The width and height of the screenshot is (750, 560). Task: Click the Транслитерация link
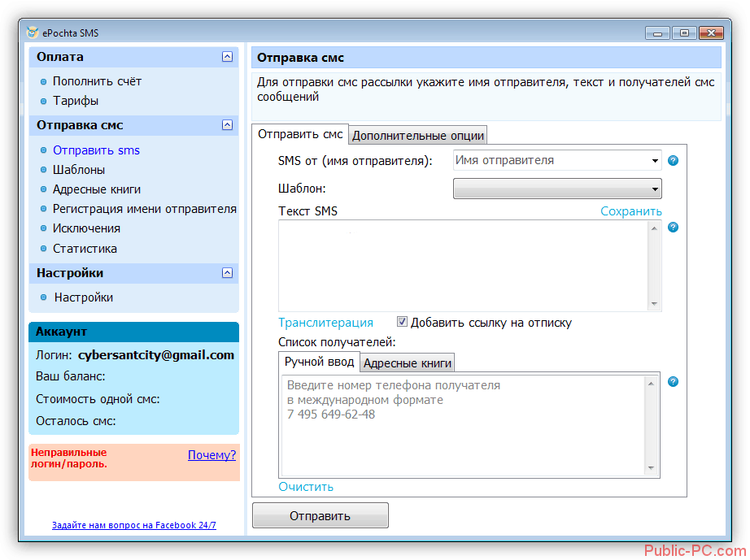pyautogui.click(x=325, y=323)
